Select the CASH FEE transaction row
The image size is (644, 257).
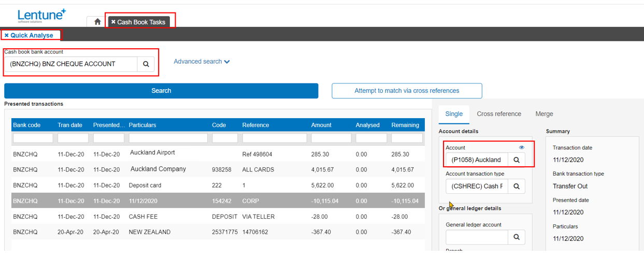click(218, 216)
